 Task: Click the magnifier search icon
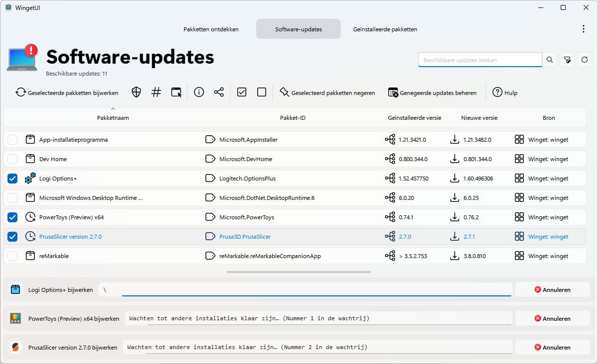point(550,60)
